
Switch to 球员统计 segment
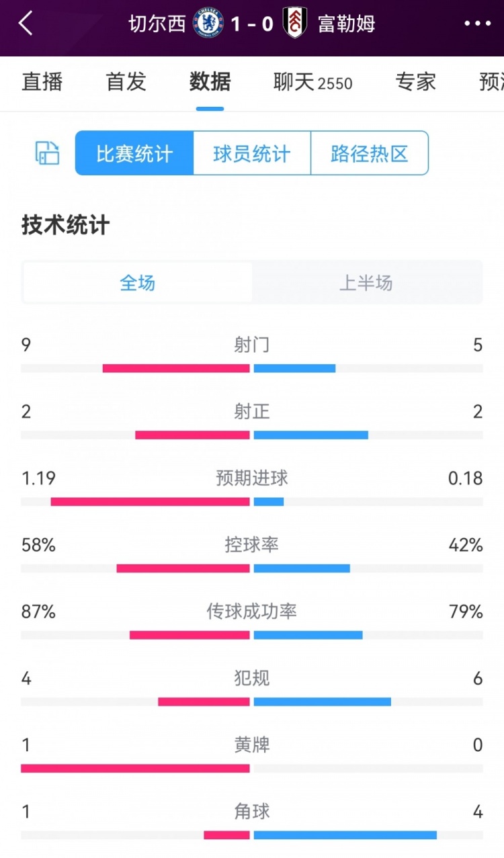252,153
